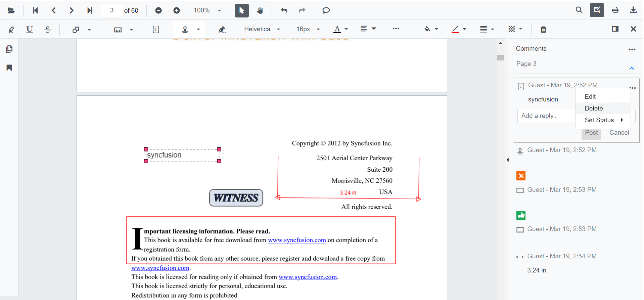This screenshot has height=300, width=644.
Task: Open the fill color picker
Action: click(431, 29)
